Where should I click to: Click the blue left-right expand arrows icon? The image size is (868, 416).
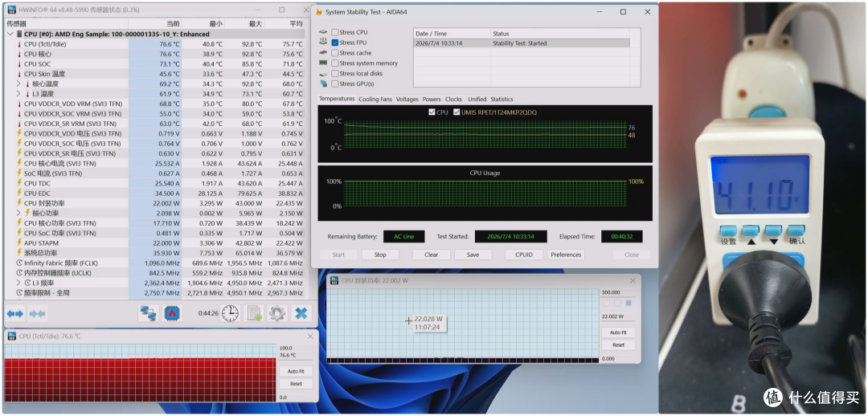coord(15,314)
